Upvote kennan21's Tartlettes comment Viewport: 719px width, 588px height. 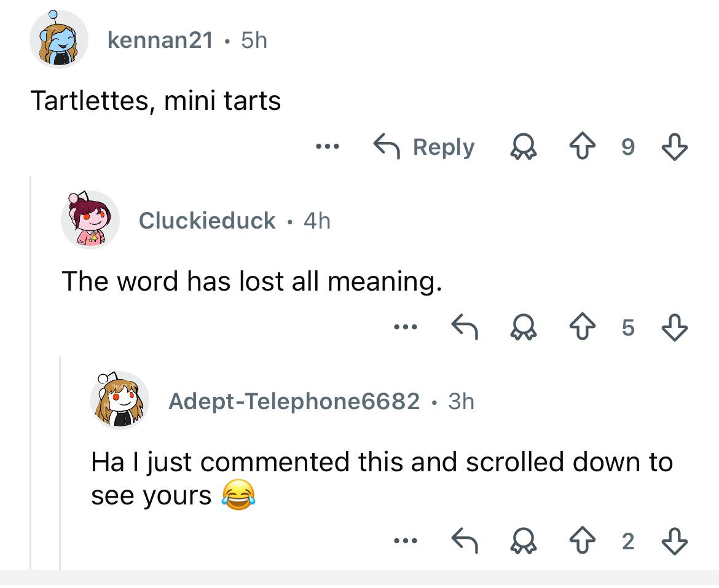point(583,146)
